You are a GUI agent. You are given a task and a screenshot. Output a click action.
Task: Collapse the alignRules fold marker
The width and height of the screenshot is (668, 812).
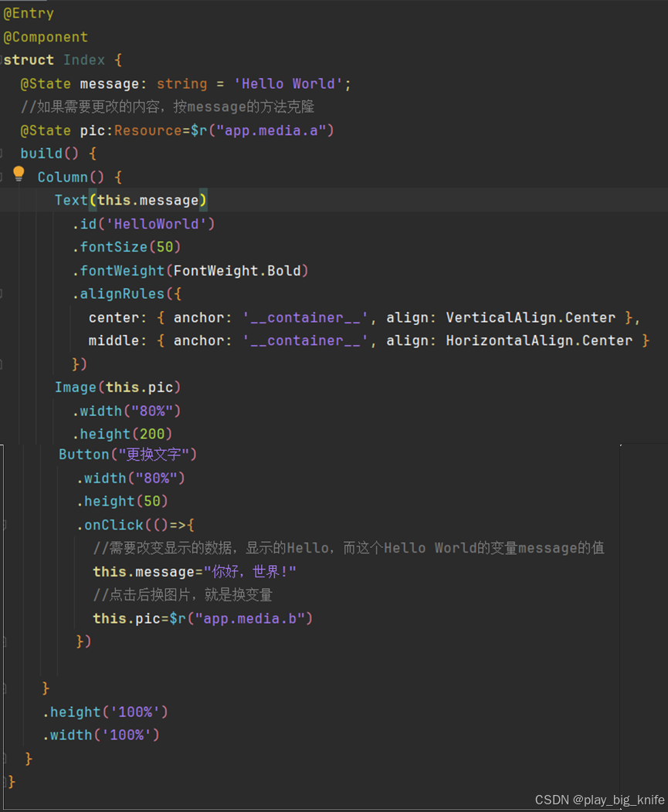[x=2, y=294]
